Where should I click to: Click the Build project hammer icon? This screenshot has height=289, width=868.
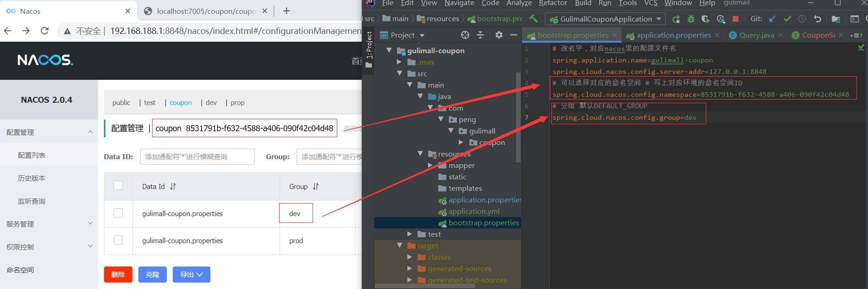click(533, 19)
